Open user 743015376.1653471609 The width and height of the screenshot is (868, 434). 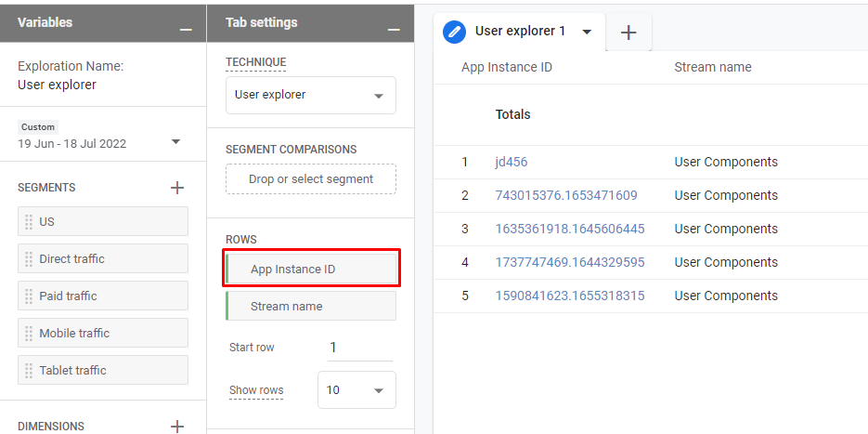[566, 195]
